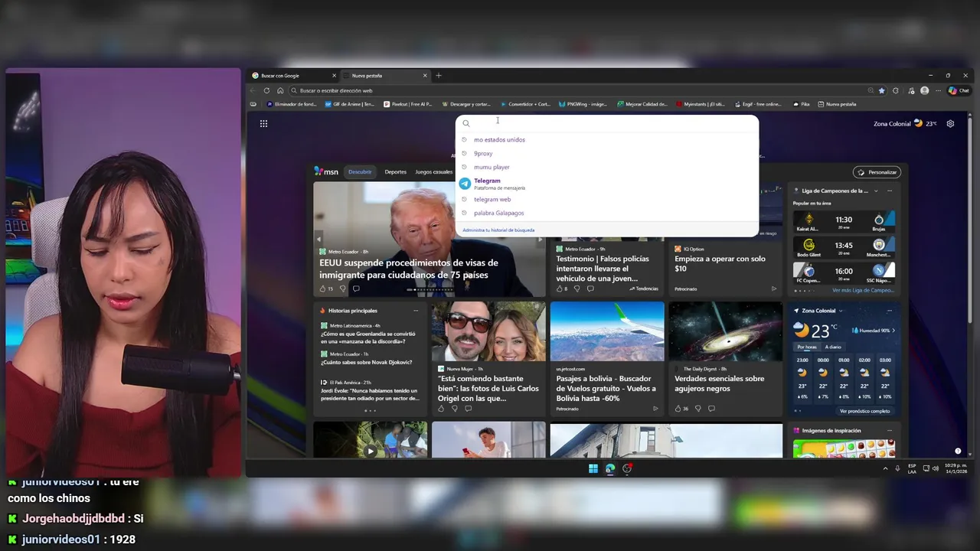Open Juegos casuales tab in MSN
The height and width of the screenshot is (551, 980).
pyautogui.click(x=434, y=172)
